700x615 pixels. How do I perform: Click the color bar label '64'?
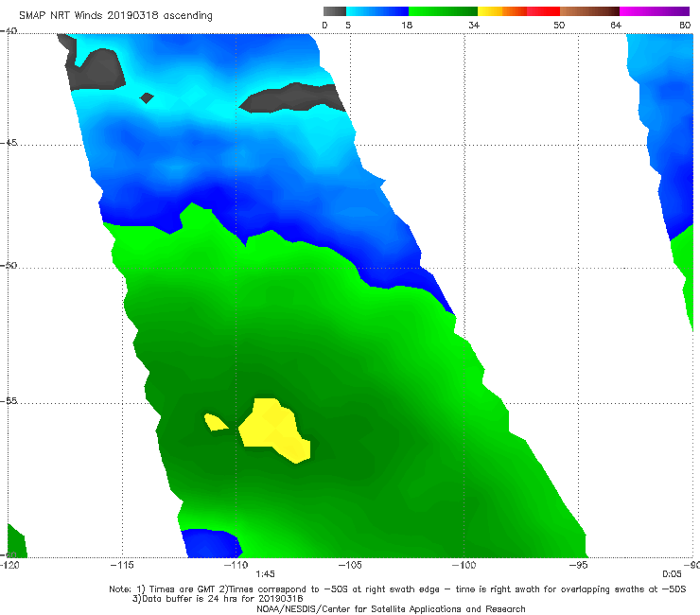(x=616, y=25)
